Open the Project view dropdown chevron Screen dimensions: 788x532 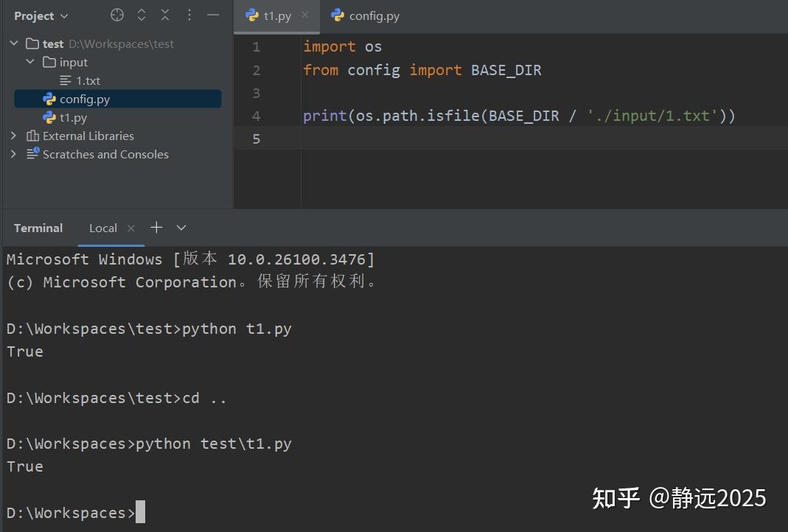pyautogui.click(x=63, y=15)
